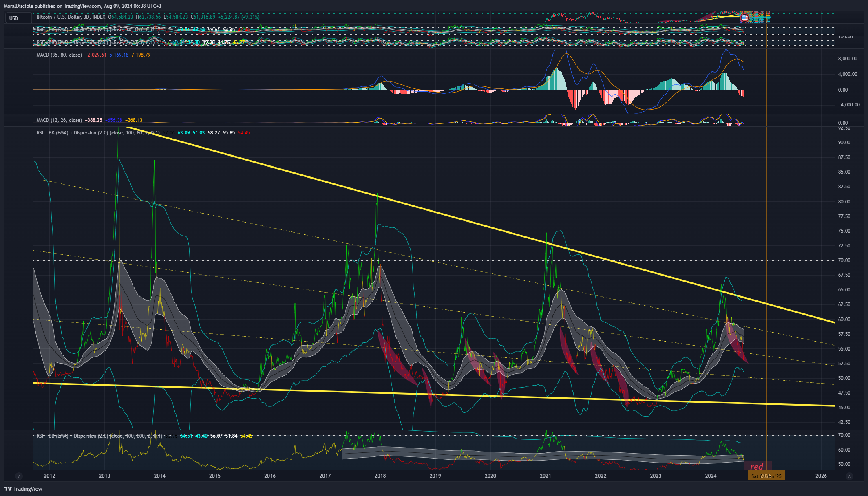Click the 2023 label on time axis
The width and height of the screenshot is (868, 496).
coord(656,476)
